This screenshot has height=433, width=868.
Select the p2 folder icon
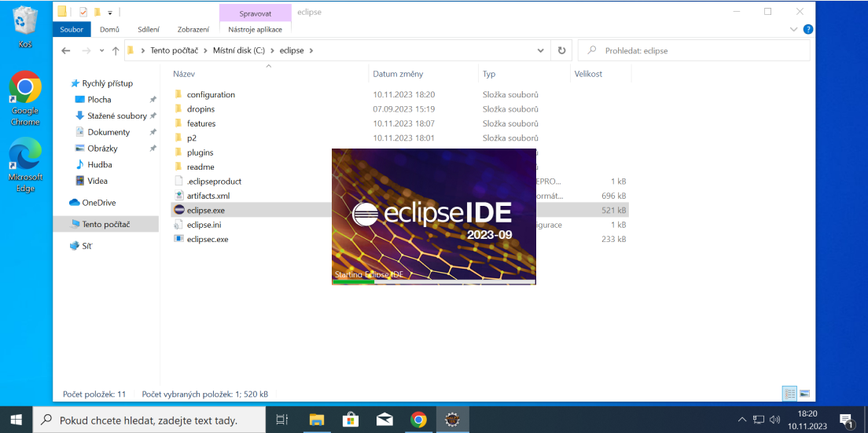(x=178, y=138)
